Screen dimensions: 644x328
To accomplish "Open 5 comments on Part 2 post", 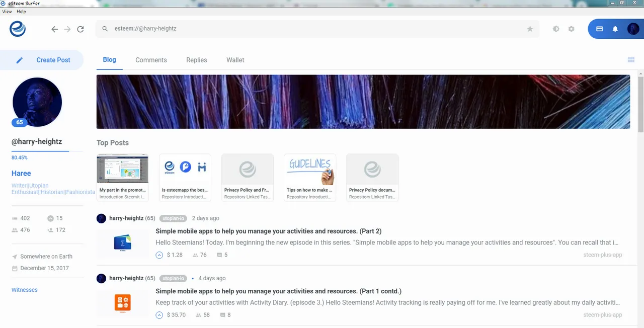I will click(x=222, y=255).
